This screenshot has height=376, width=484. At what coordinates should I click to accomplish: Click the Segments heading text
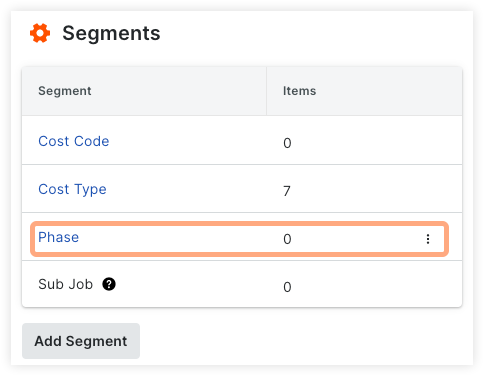coord(111,33)
